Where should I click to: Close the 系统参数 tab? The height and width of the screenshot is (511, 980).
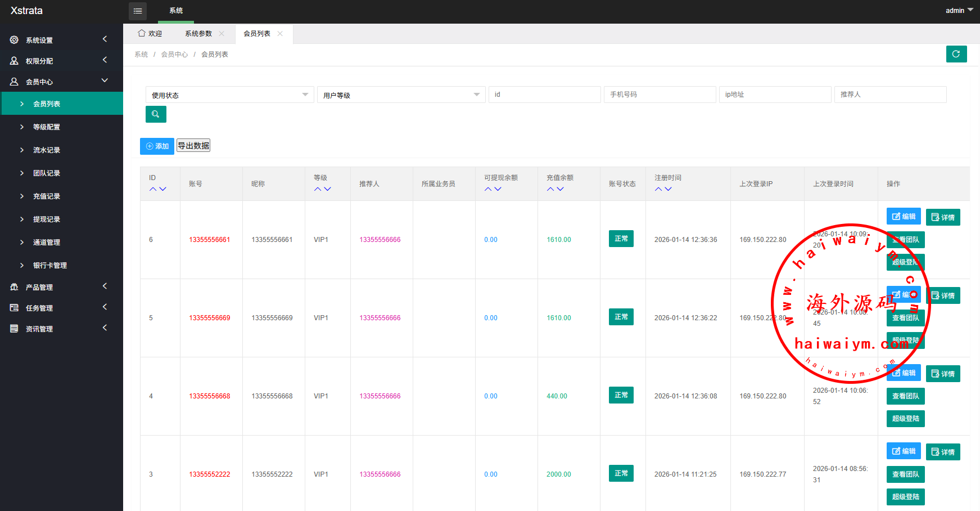click(222, 34)
